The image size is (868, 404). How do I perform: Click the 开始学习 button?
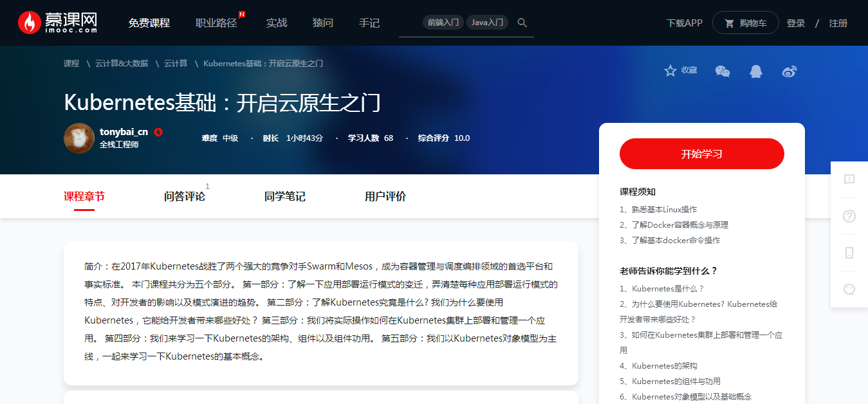point(702,154)
